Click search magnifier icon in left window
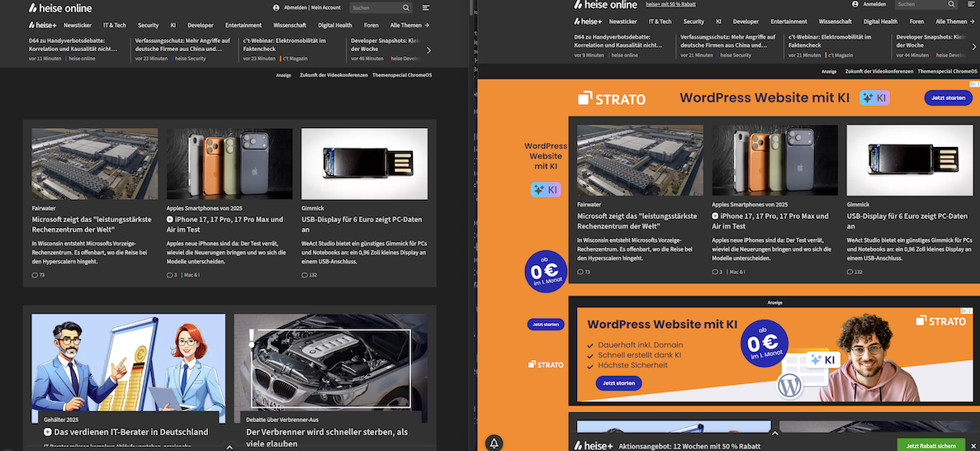 click(x=405, y=7)
